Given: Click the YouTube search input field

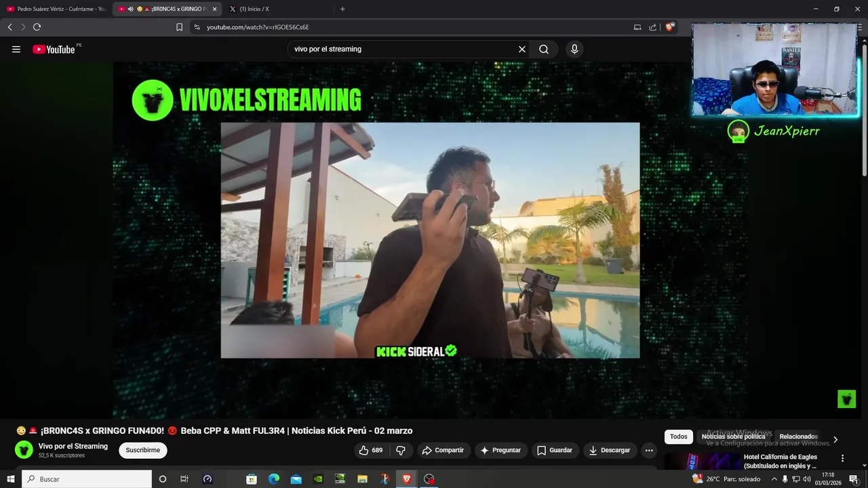Looking at the screenshot, I should click(403, 49).
